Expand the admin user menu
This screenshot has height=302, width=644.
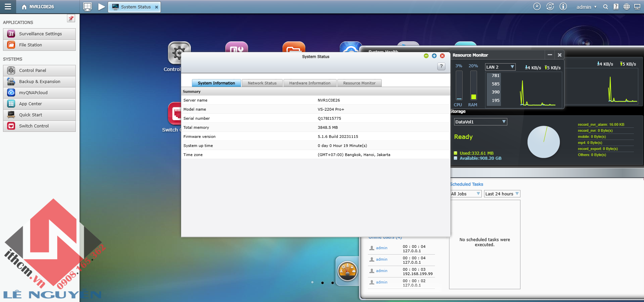coord(586,7)
